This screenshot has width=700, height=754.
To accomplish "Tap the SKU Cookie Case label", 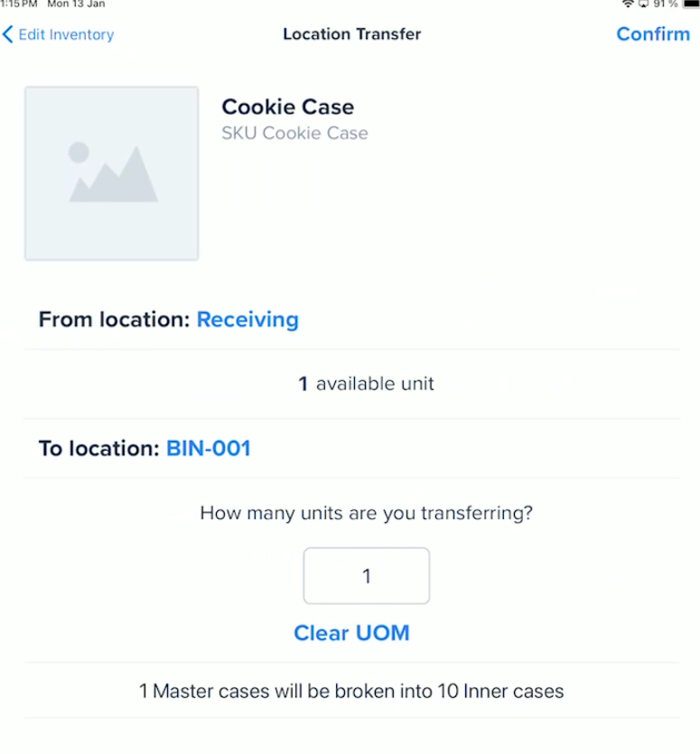I will pyautogui.click(x=294, y=134).
